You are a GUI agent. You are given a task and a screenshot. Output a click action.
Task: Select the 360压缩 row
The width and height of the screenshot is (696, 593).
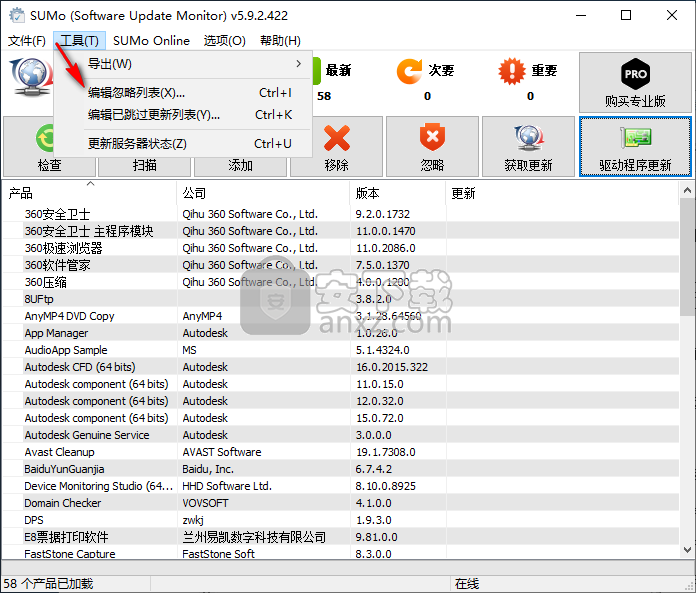[341, 282]
